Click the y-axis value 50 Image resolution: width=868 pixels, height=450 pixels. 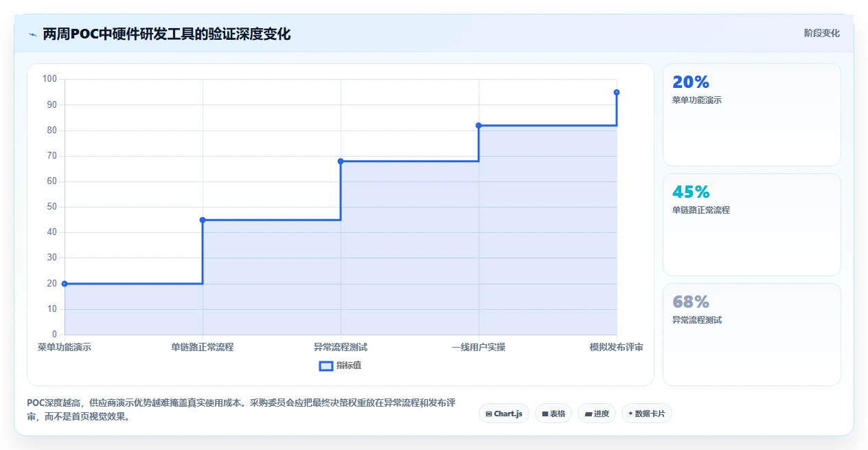coord(52,207)
